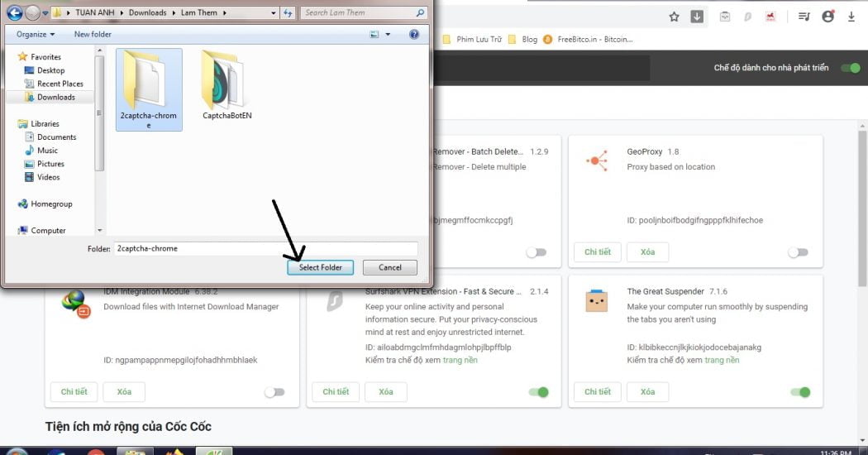Open the view options dropdown arrow

point(388,35)
